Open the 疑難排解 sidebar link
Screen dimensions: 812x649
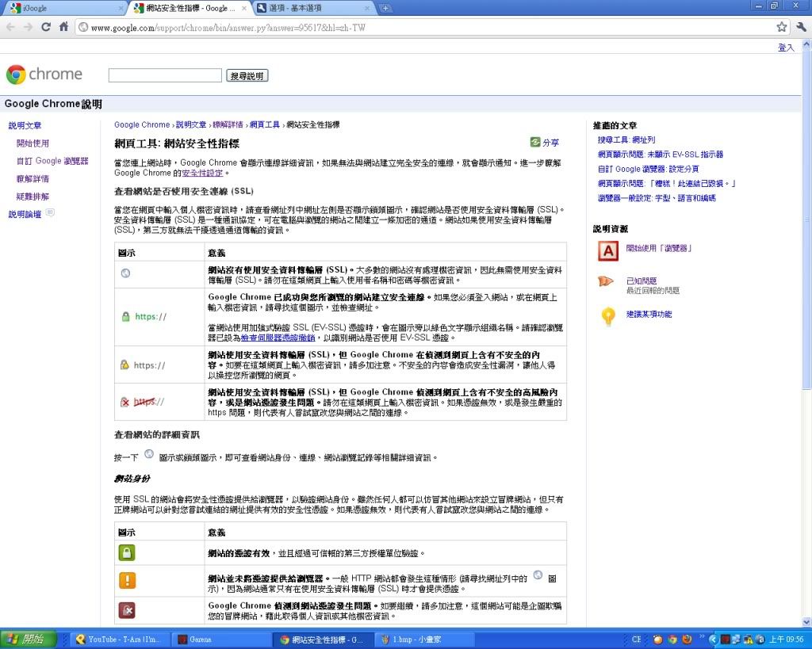pyautogui.click(x=33, y=197)
